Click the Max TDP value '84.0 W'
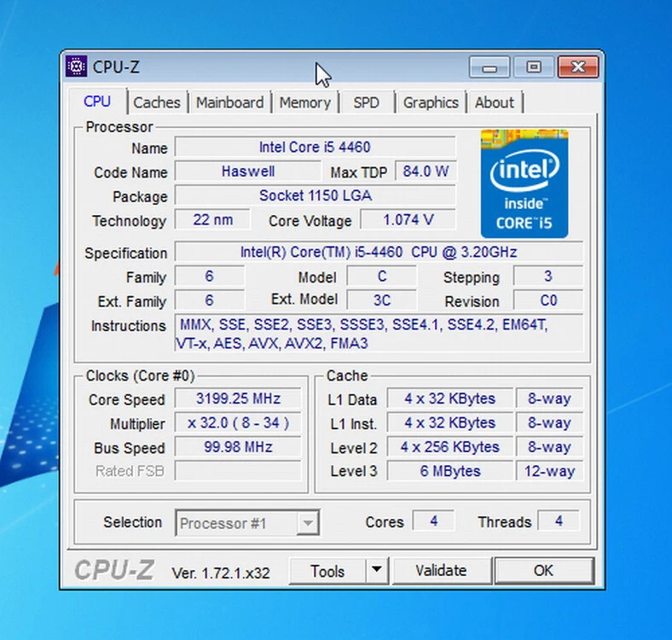The height and width of the screenshot is (640, 672). click(426, 172)
